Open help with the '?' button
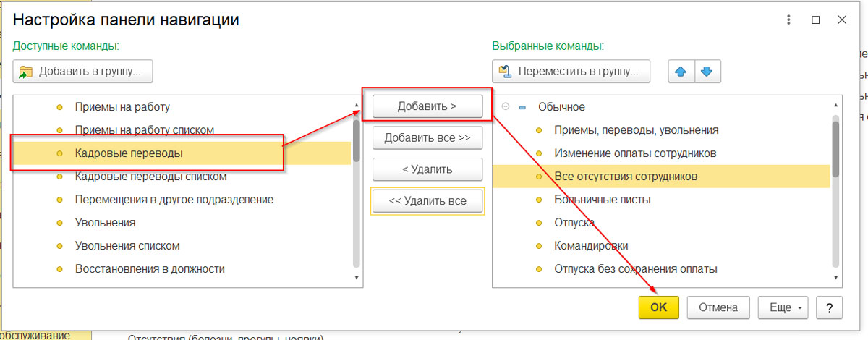The width and height of the screenshot is (868, 340). coord(829,307)
